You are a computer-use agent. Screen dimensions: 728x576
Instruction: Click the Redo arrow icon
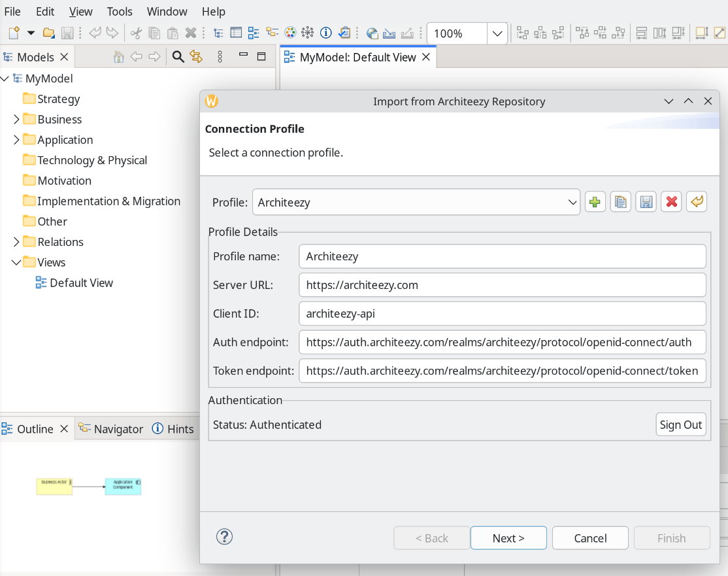112,33
